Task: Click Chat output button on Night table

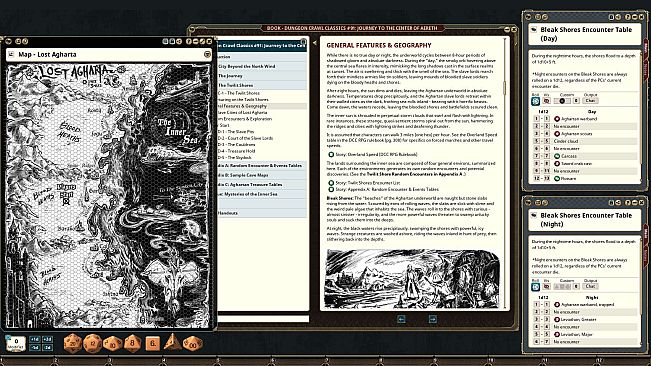Action: [590, 286]
